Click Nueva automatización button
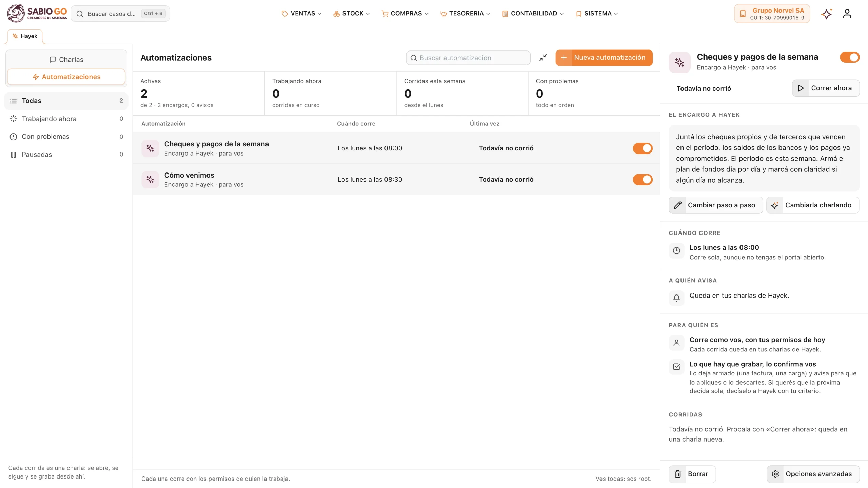 [x=604, y=58]
